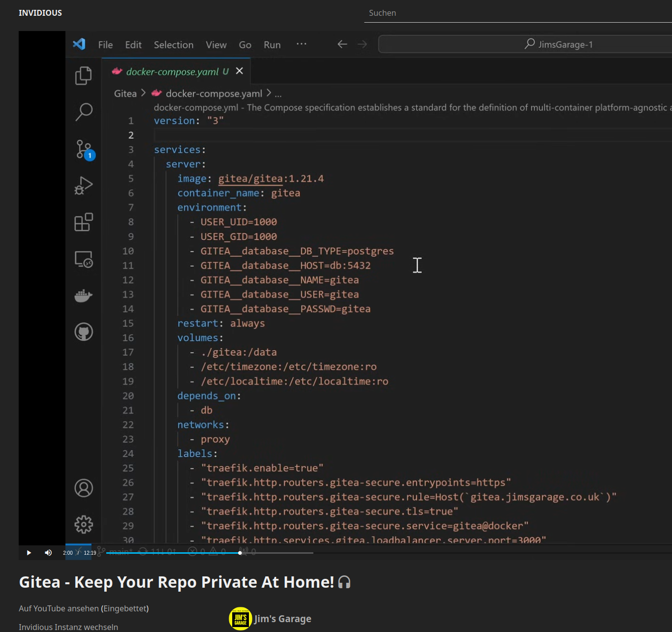
Task: Open the GitHub icon in activity bar
Action: click(x=84, y=332)
